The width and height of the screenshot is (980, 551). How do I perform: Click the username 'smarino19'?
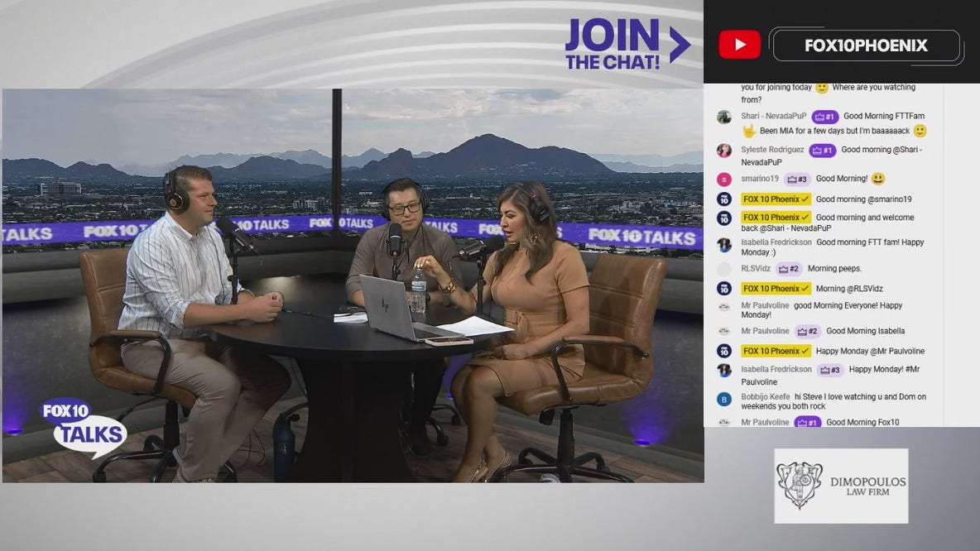pyautogui.click(x=760, y=179)
